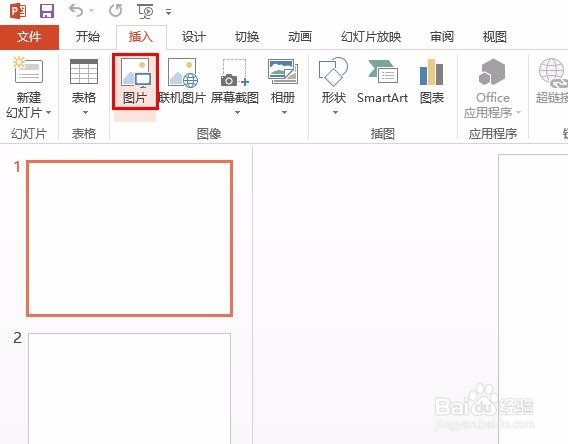Expand the 相册 dropdown arrow
This screenshot has width=568, height=444.
pyautogui.click(x=284, y=113)
